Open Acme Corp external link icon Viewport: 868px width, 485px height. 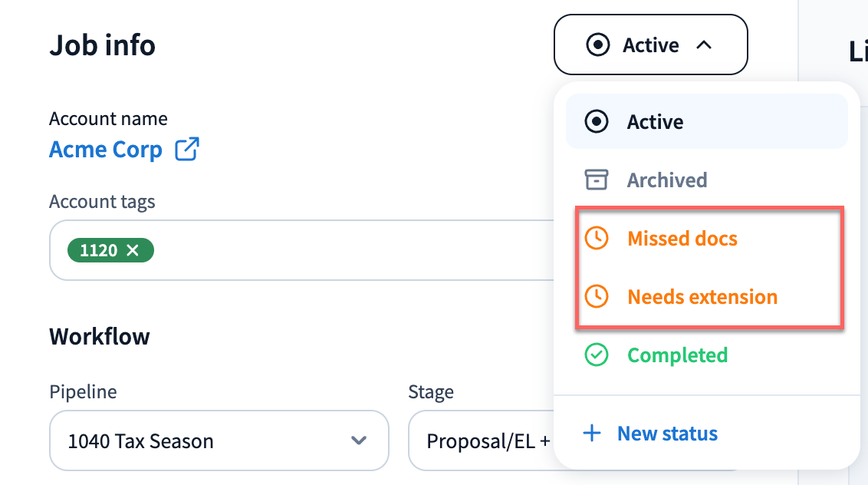coord(187,149)
